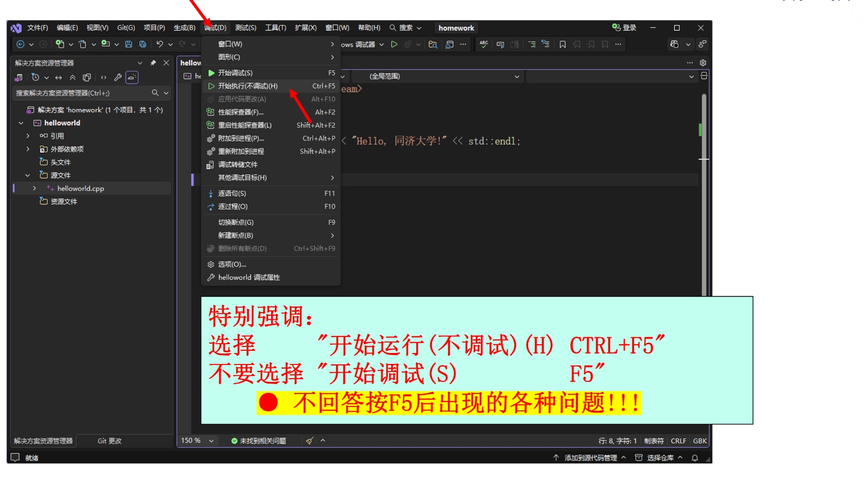Click the new project icon in toolbar
868x477 pixels.
60,44
